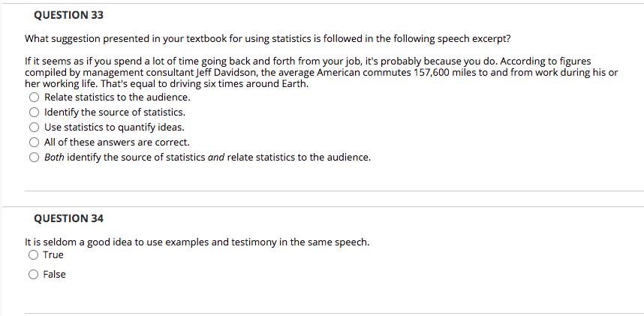Choose 'Identify the source of statistics' radio button

(x=35, y=113)
